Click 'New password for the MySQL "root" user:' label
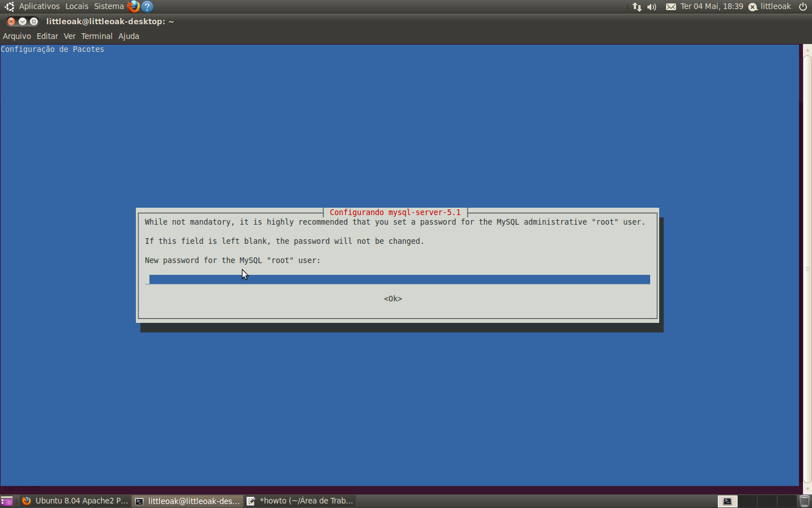Viewport: 812px width, 508px height. (232, 260)
